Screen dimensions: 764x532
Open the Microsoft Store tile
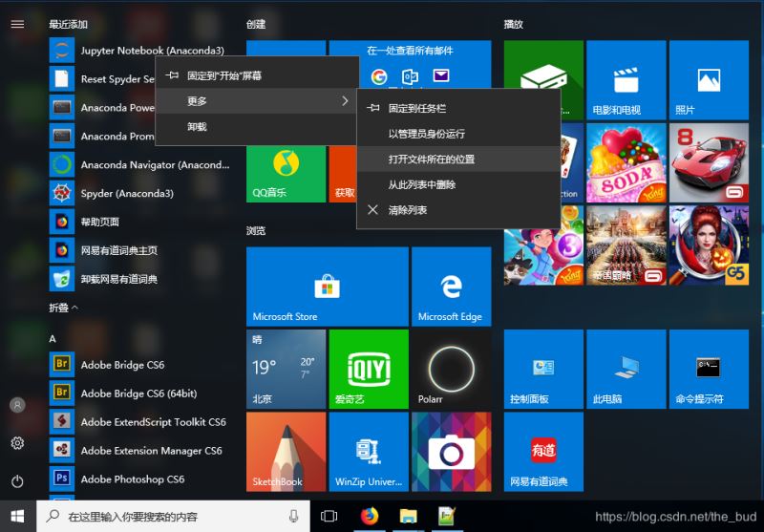[x=328, y=287]
